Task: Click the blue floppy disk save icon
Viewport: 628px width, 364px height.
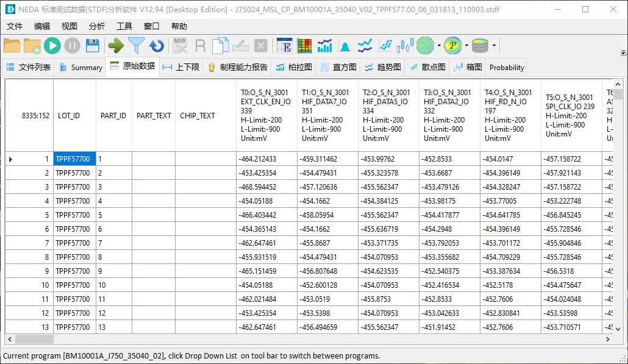Action: coord(92,46)
